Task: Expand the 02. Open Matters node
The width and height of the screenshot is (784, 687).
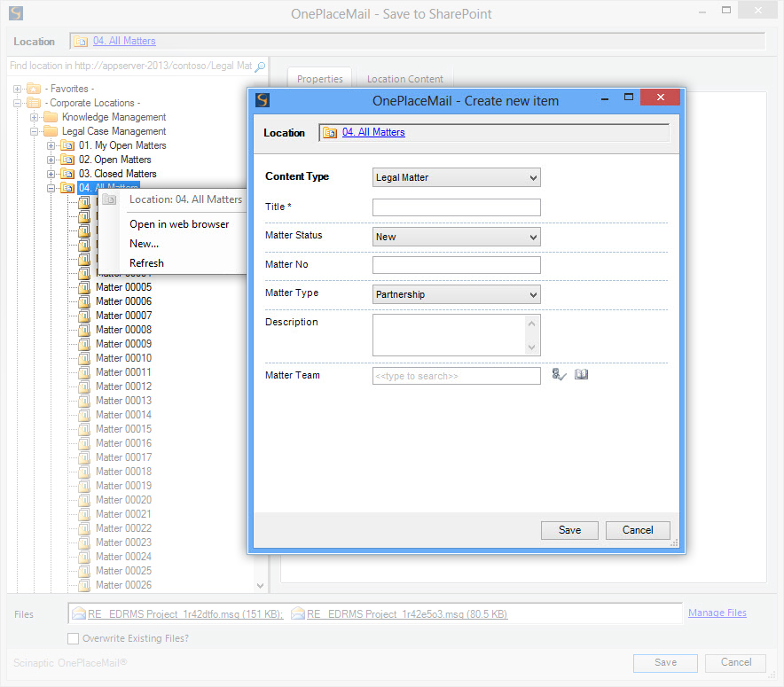Action: point(51,160)
